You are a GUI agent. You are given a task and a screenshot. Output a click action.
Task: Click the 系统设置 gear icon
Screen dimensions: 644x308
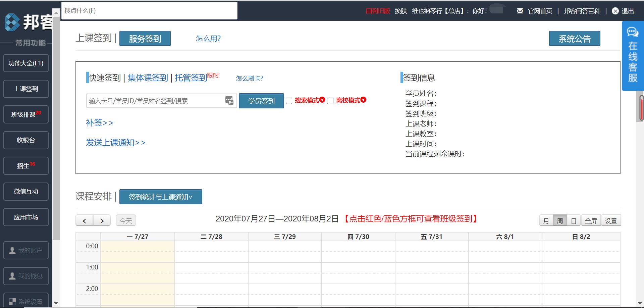point(12,301)
